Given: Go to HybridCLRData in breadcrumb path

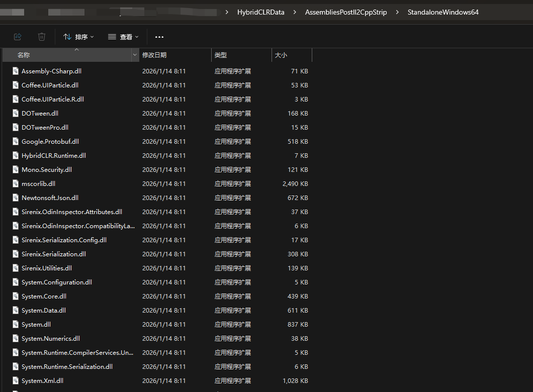Looking at the screenshot, I should coord(261,12).
